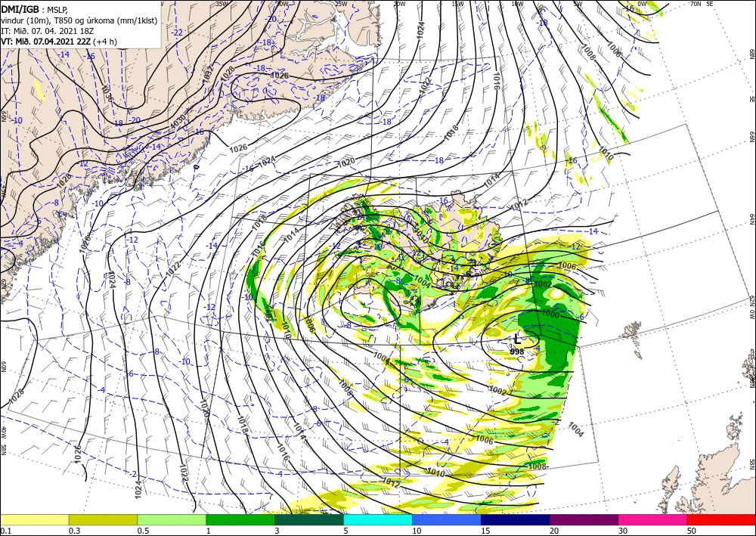Click the 'DMI/IGB : MSLP,' title text
756x536 pixels.
coord(36,10)
